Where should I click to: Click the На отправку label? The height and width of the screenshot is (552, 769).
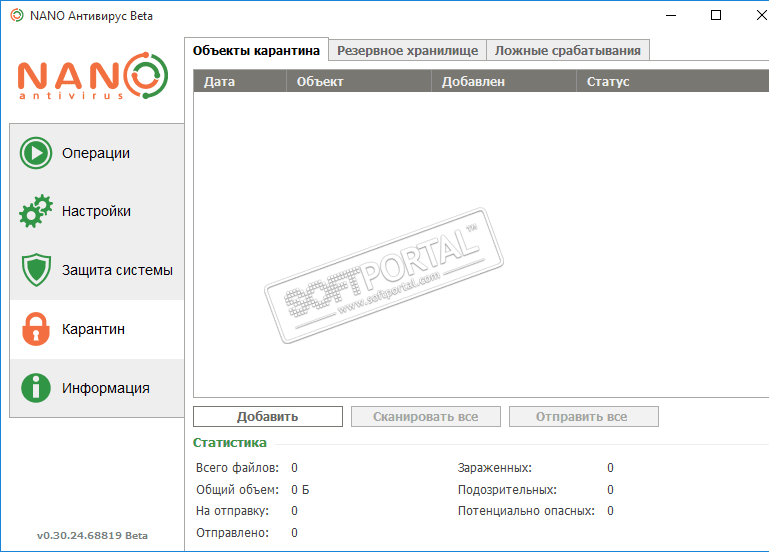point(232,511)
